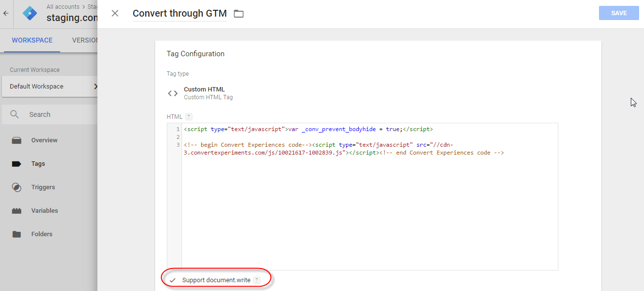Click the Tag type label
Image resolution: width=644 pixels, height=291 pixels.
(x=178, y=74)
